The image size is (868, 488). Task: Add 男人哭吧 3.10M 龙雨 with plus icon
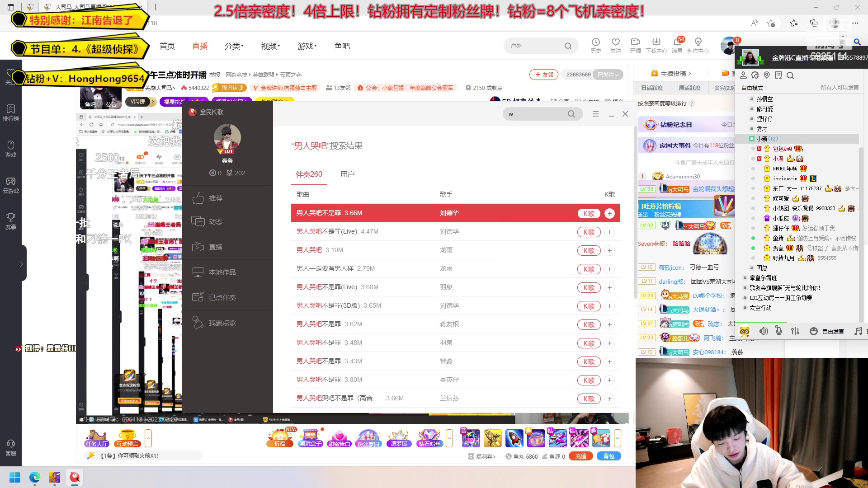610,250
